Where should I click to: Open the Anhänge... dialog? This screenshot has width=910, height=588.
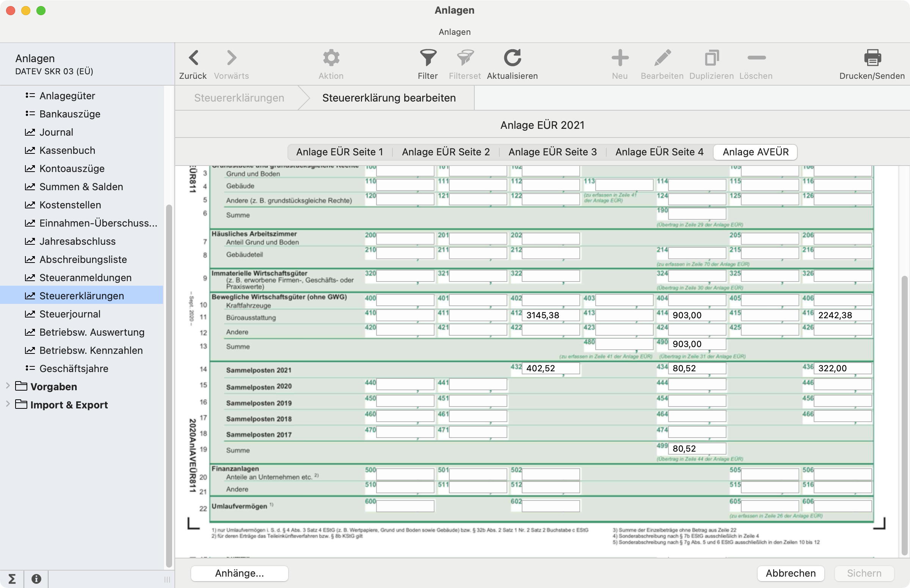(x=239, y=573)
